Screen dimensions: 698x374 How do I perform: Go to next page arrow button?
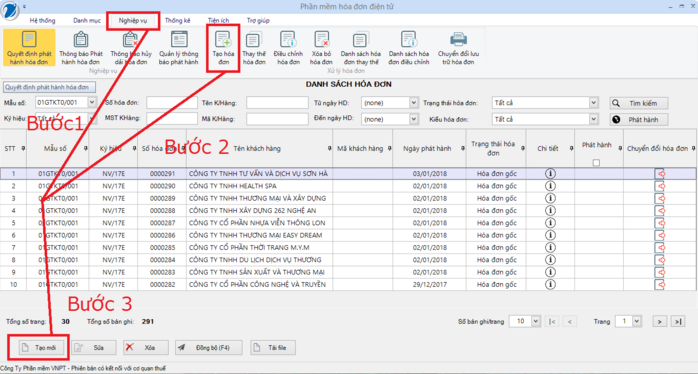[660, 321]
